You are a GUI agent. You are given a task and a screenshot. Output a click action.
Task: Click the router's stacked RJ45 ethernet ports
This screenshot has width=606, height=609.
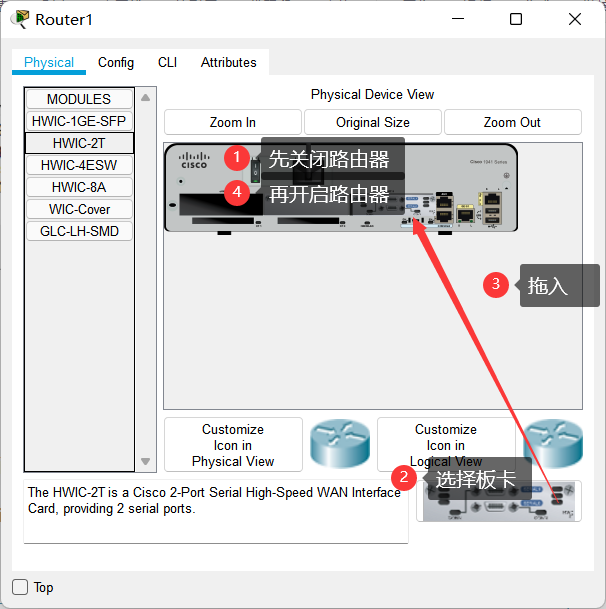[x=444, y=207]
